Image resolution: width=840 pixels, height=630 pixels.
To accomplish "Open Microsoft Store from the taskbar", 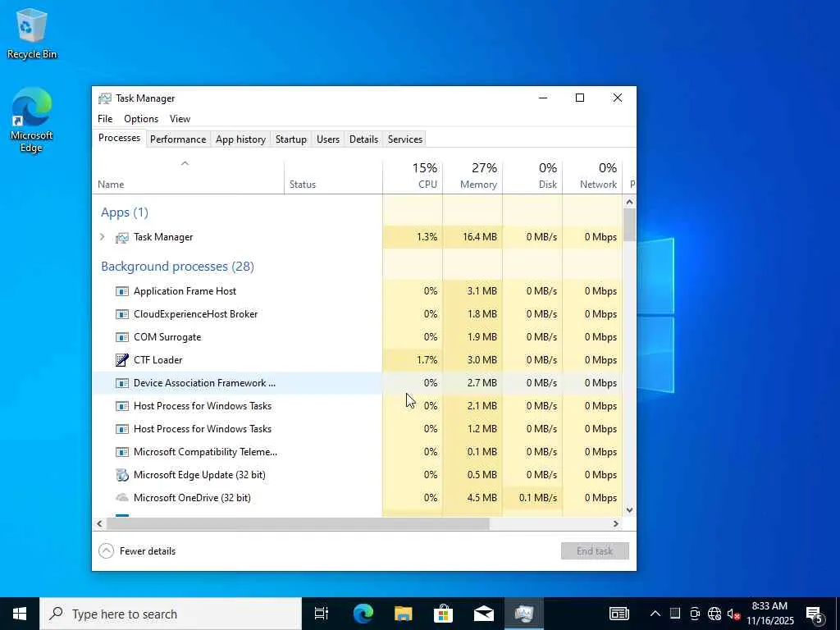I will (x=444, y=614).
